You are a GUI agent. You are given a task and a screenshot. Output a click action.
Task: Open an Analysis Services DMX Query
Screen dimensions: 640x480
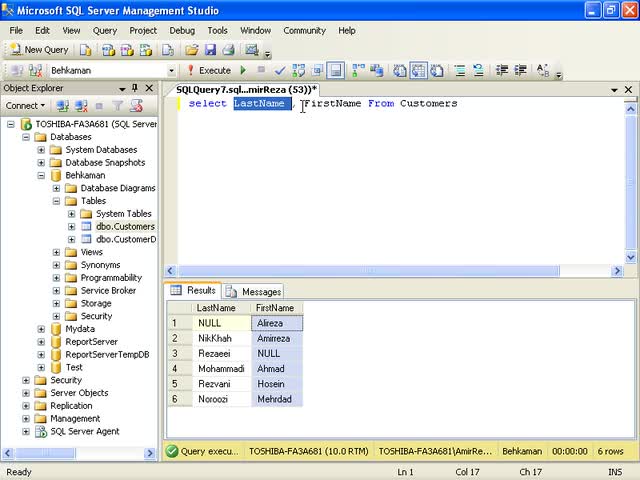click(127, 50)
